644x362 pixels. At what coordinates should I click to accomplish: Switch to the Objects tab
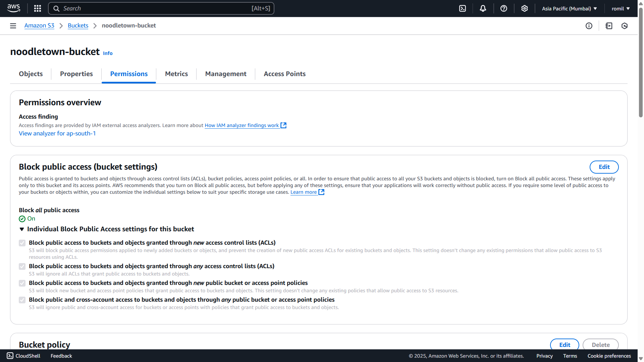click(x=31, y=74)
